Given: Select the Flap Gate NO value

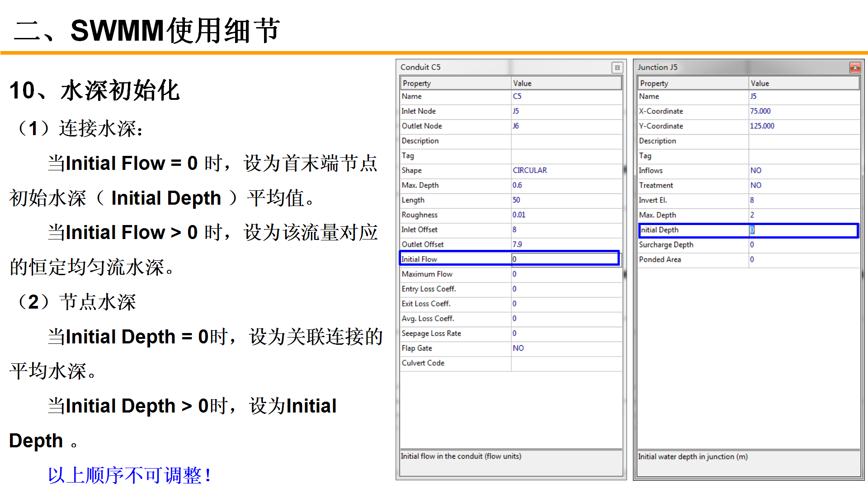Looking at the screenshot, I should click(518, 348).
